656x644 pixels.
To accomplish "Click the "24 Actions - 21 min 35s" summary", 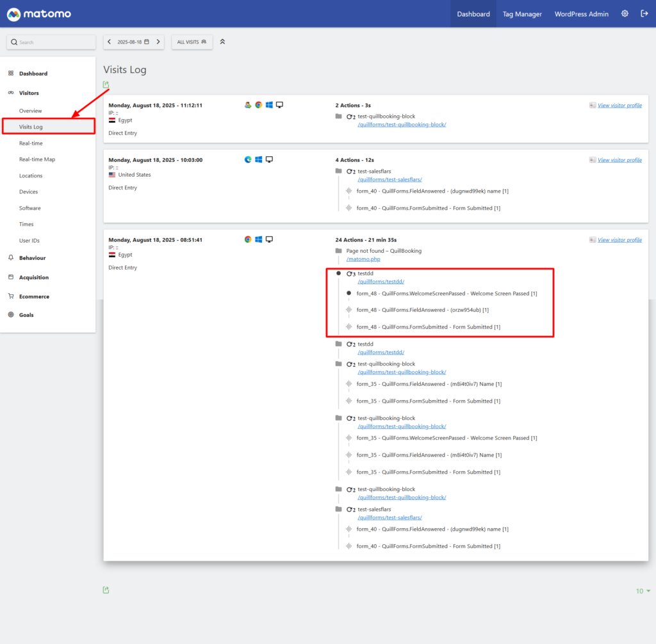I will (x=366, y=240).
